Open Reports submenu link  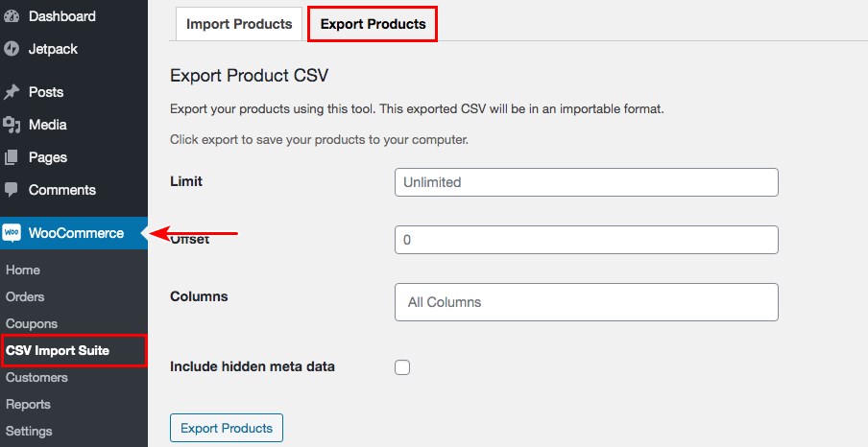click(x=28, y=405)
